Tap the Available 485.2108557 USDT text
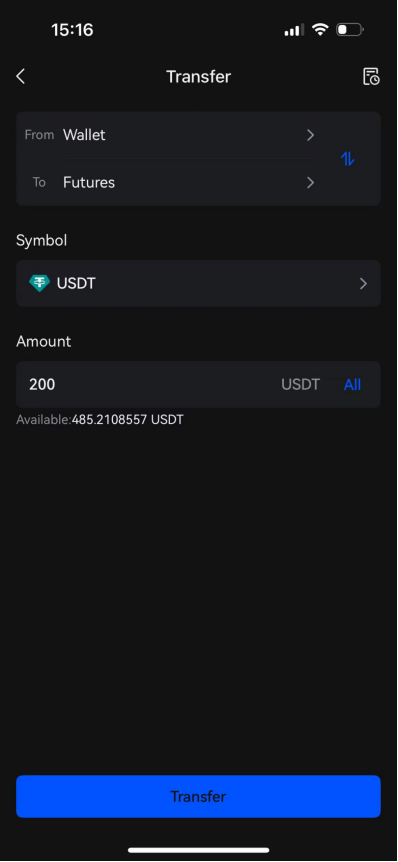398x862 pixels. pos(100,420)
